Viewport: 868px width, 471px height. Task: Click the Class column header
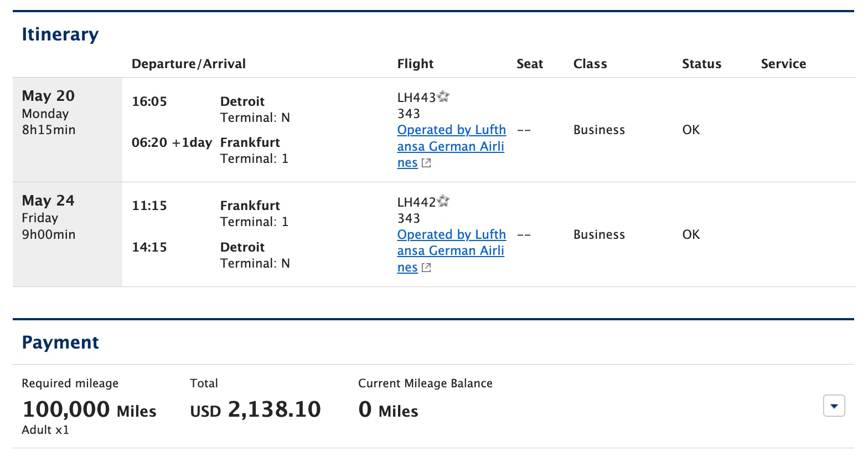coord(590,63)
